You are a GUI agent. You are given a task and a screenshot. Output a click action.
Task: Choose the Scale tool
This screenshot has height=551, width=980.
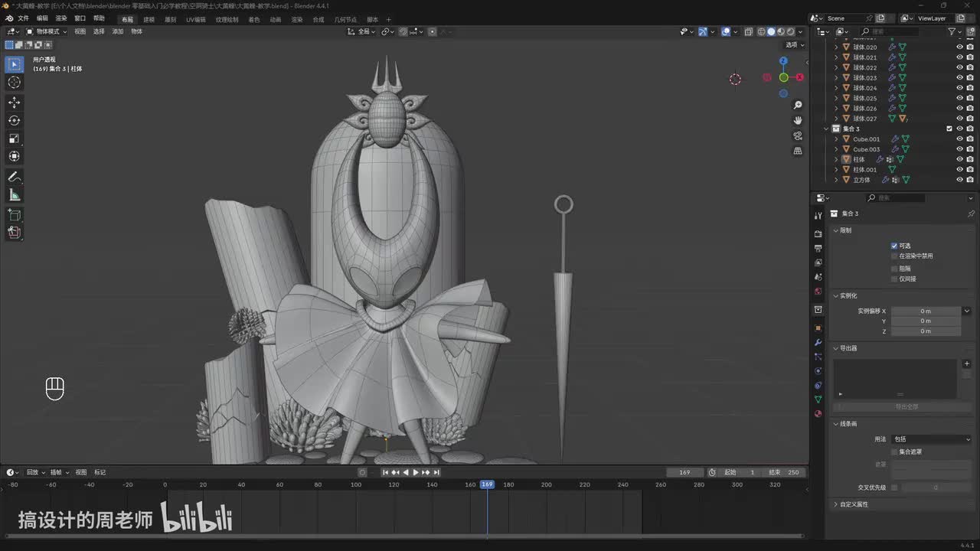[x=15, y=139]
